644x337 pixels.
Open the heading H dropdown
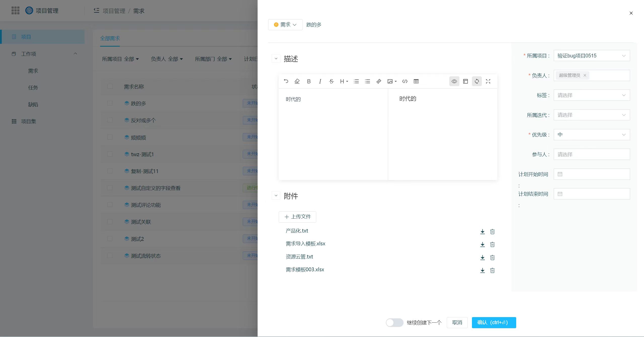(344, 81)
